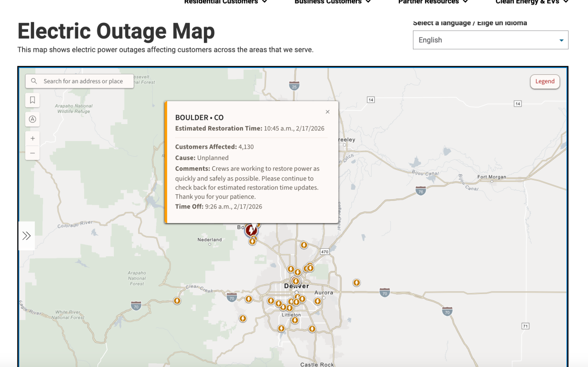
Task: Select the locate-me compass icon
Action: [x=32, y=119]
